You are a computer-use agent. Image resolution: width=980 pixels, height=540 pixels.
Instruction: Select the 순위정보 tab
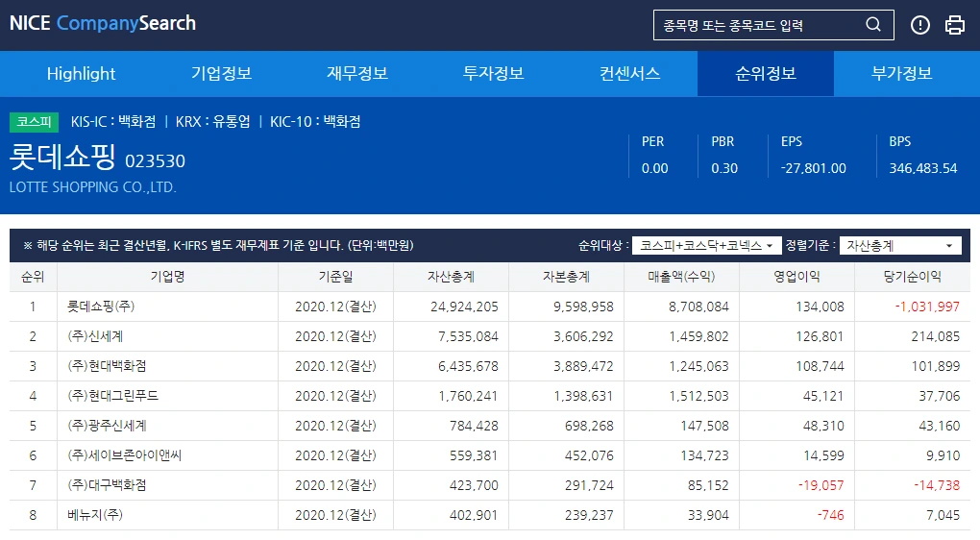coord(766,74)
